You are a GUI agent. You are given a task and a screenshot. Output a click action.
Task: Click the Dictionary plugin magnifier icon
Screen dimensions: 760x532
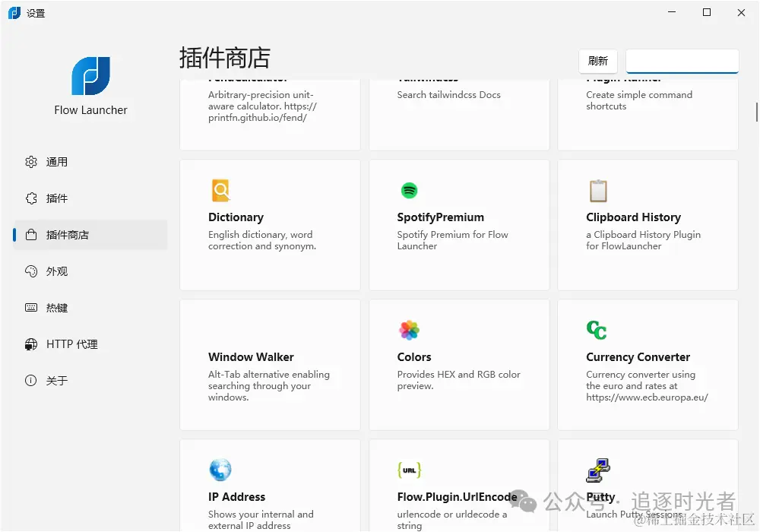(220, 191)
